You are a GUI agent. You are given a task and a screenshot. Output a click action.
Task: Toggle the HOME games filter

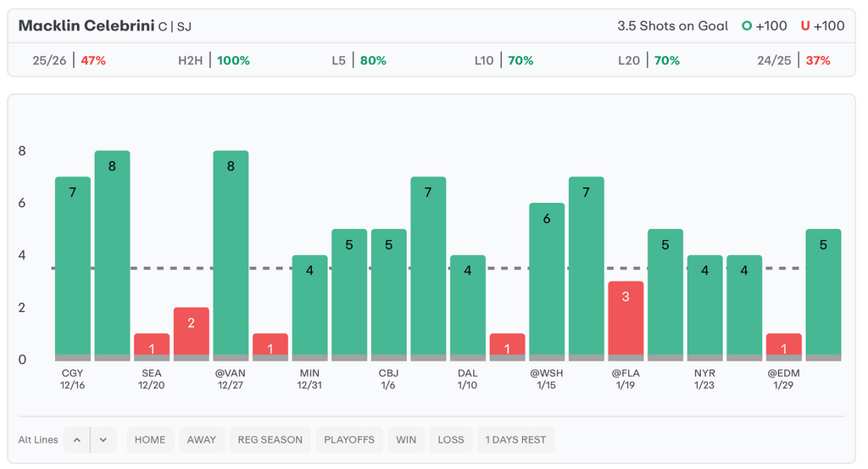pos(150,440)
